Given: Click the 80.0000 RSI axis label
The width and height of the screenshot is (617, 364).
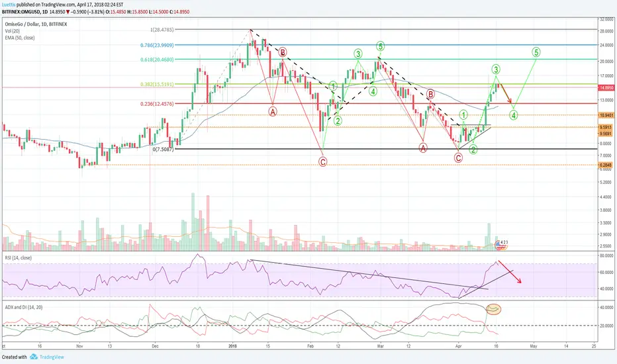Looking at the screenshot, I should pyautogui.click(x=606, y=255).
